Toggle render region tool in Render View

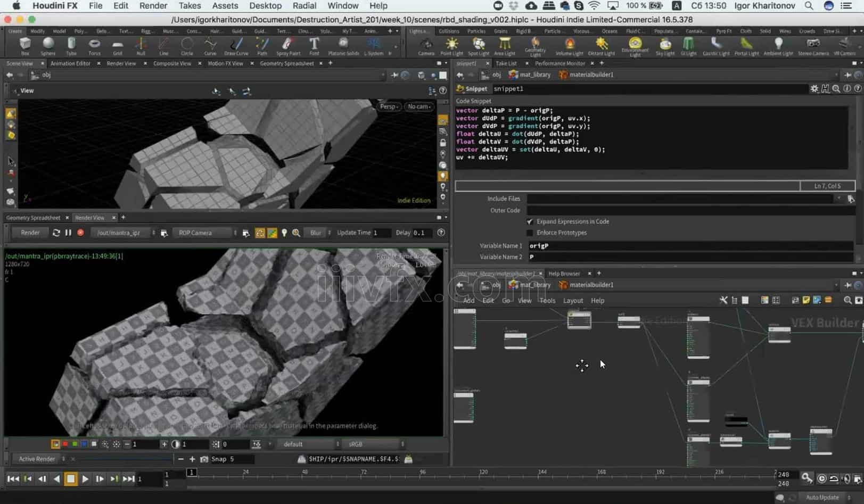click(260, 233)
